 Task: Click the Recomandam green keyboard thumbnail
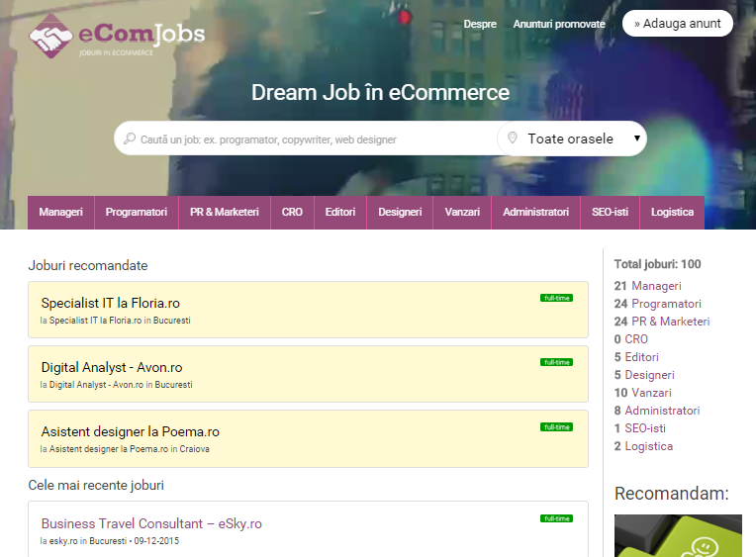[678, 536]
